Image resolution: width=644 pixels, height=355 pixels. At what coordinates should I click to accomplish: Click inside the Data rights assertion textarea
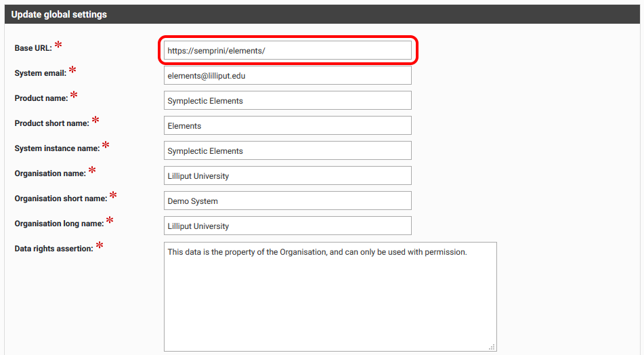pos(330,297)
